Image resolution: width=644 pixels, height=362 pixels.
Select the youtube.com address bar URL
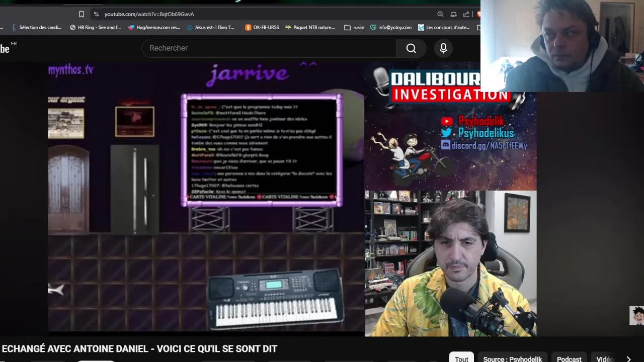coord(149,14)
